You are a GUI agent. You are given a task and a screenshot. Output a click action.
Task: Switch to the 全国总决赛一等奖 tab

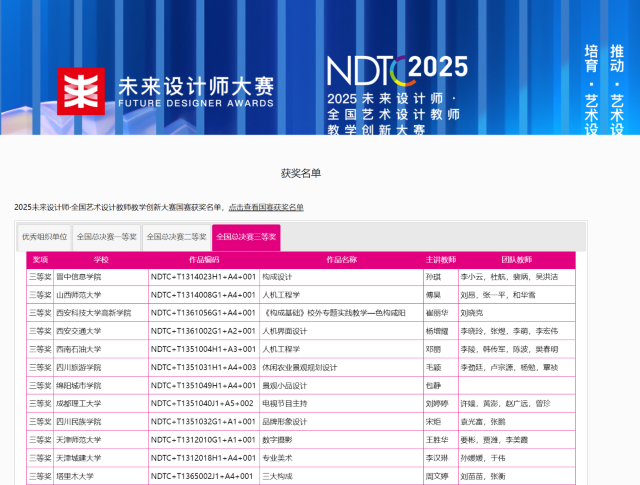coord(106,237)
